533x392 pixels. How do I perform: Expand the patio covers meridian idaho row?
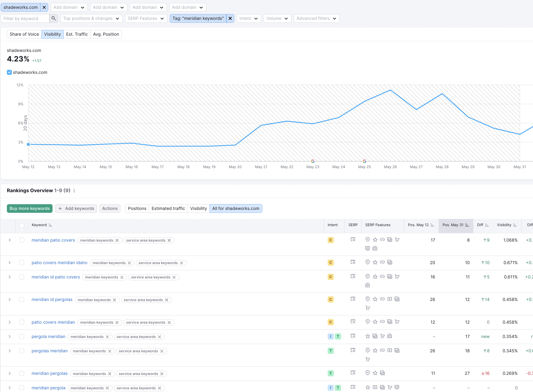[10, 263]
